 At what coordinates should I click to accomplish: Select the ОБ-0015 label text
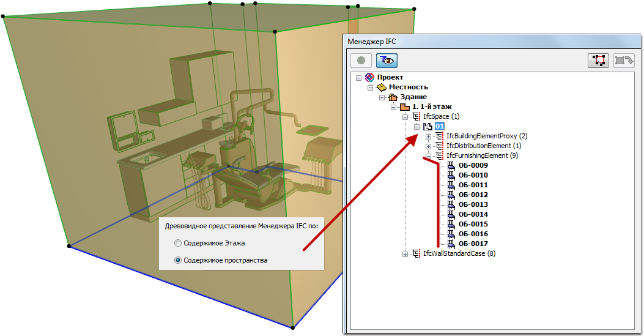[473, 224]
